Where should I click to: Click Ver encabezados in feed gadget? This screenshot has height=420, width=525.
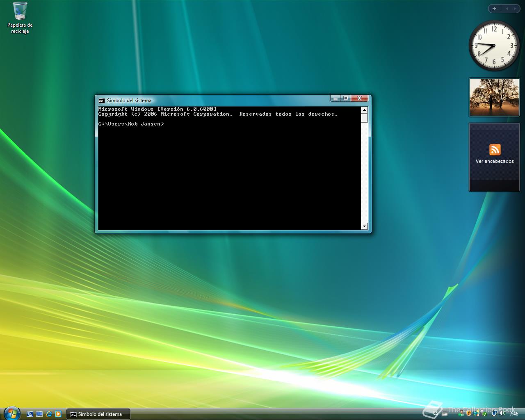495,161
